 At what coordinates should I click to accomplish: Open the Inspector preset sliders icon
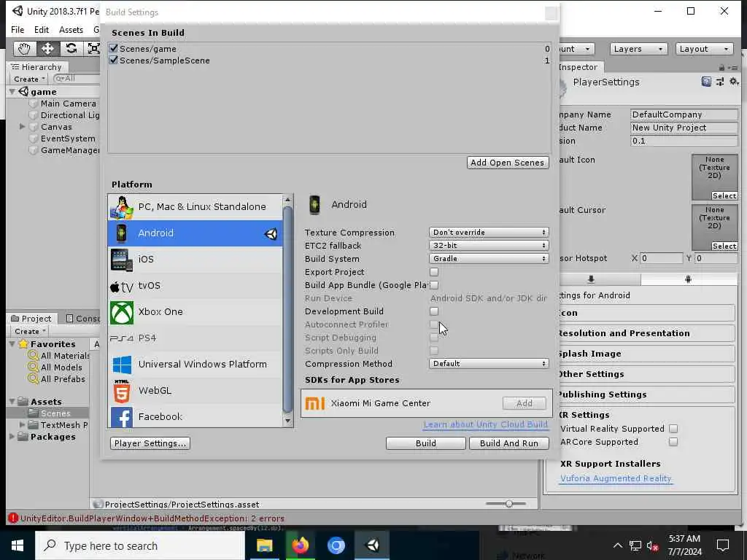720,82
